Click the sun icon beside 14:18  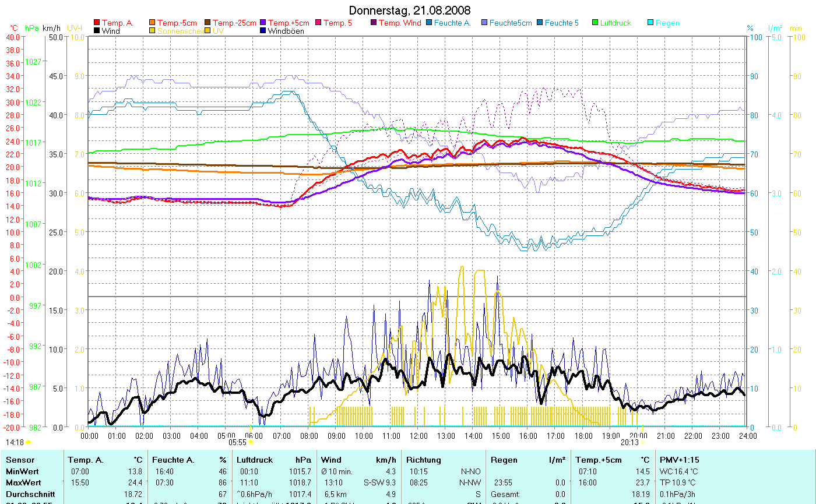pos(28,442)
